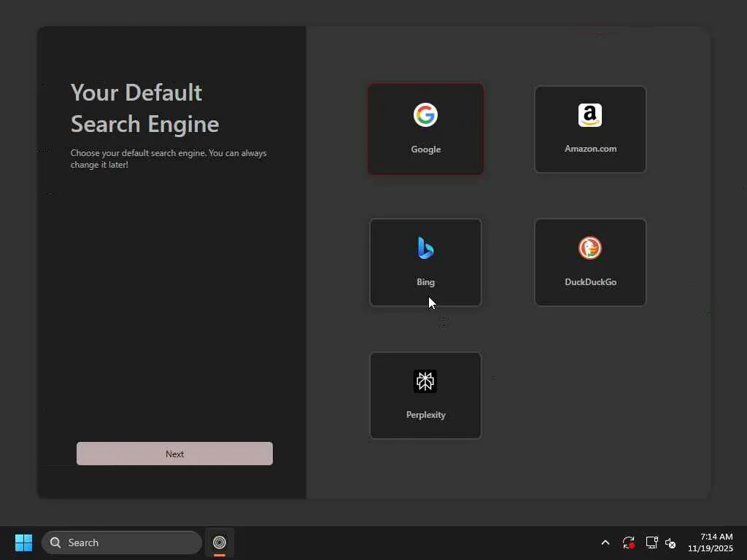This screenshot has height=560, width=747.
Task: Click the muted volume tray icon
Action: click(670, 542)
